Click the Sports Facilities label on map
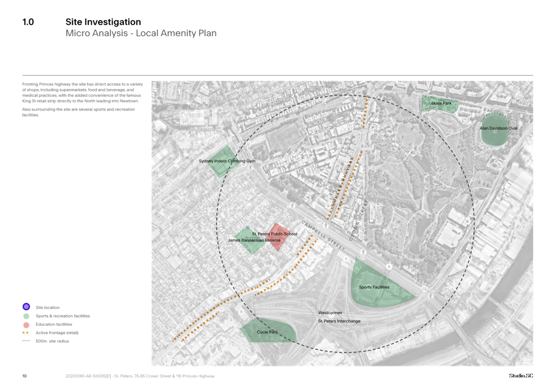555x392 pixels. click(374, 287)
